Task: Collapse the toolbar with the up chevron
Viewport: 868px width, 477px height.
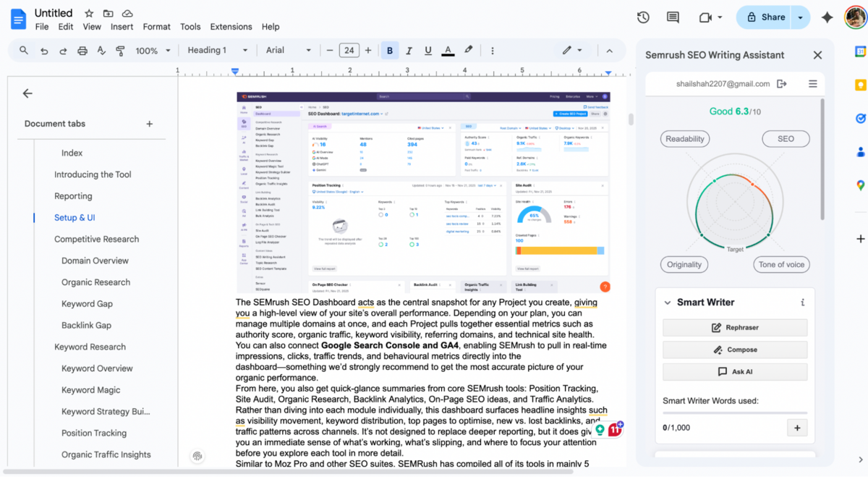Action: [x=609, y=51]
